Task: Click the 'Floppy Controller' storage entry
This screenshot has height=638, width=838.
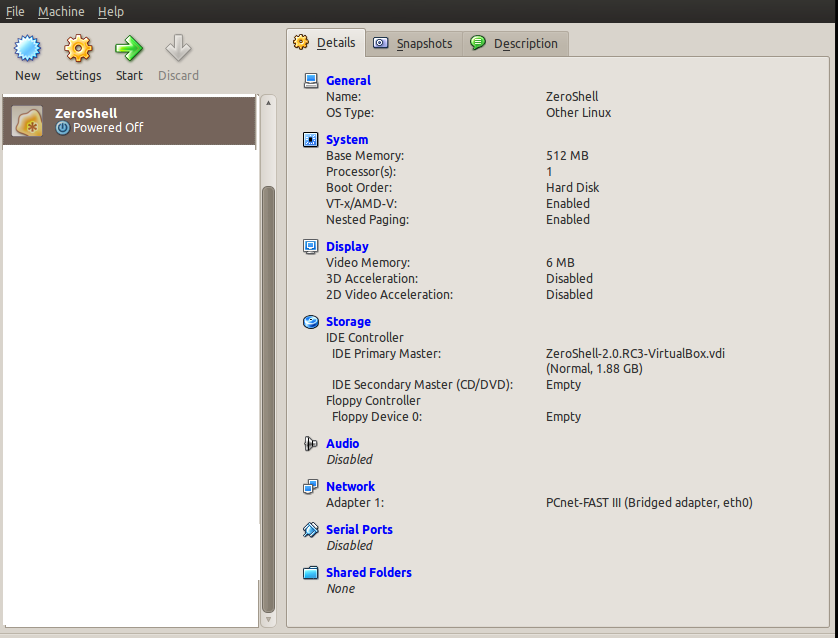Action: pos(373,401)
